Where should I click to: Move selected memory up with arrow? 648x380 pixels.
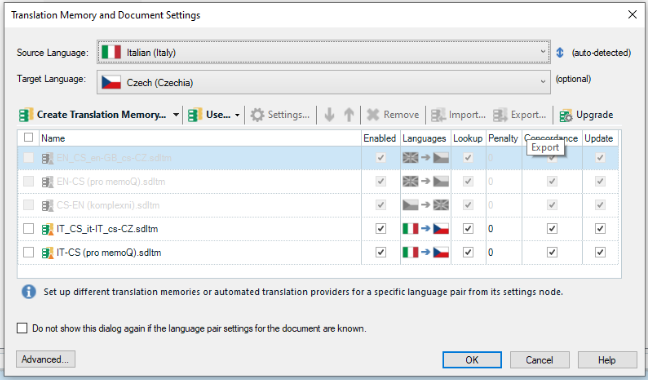(349, 115)
